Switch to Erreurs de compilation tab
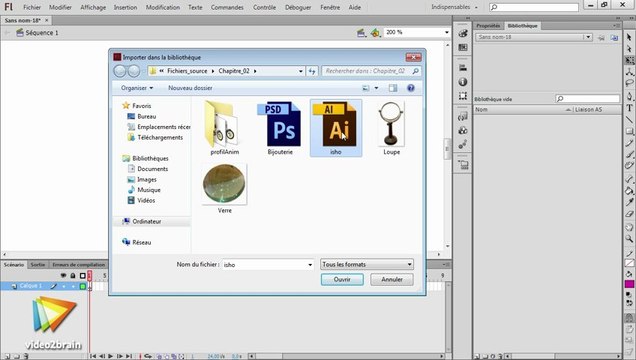The width and height of the screenshot is (636, 360). tap(78, 265)
